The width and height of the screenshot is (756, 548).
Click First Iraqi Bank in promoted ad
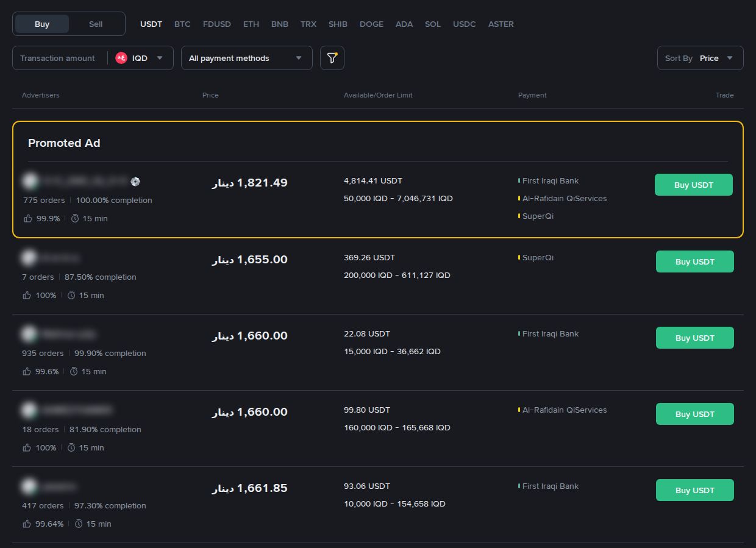pyautogui.click(x=551, y=181)
